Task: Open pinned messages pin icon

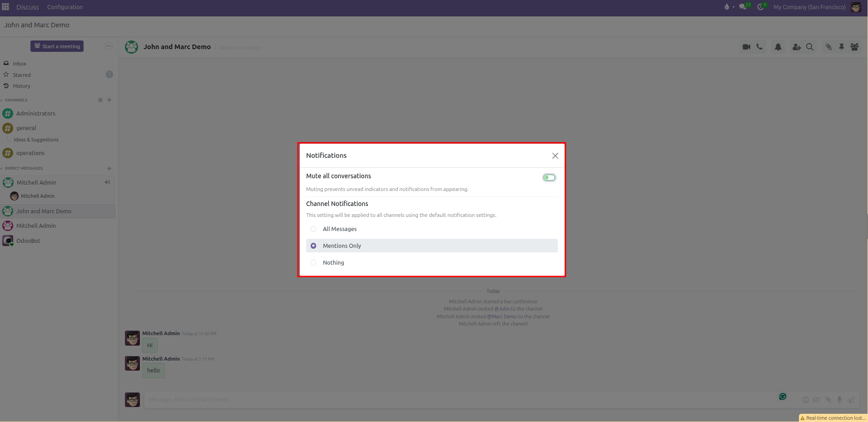Action: [x=841, y=47]
